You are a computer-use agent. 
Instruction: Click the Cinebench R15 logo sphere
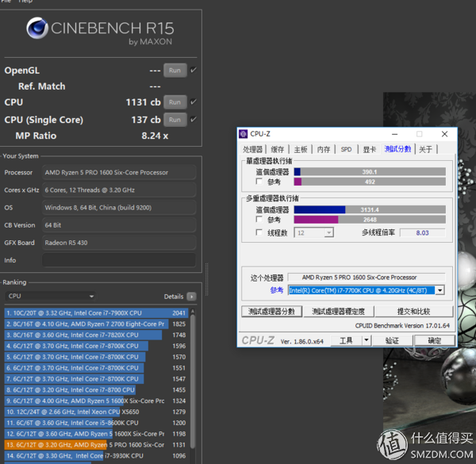[37, 28]
